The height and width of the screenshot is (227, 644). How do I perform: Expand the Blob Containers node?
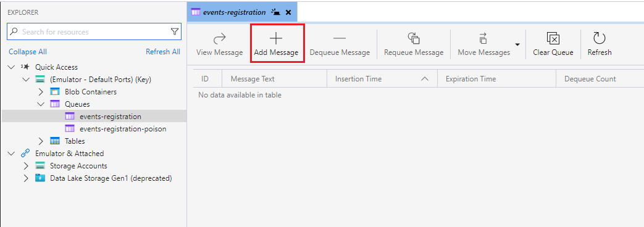click(41, 91)
